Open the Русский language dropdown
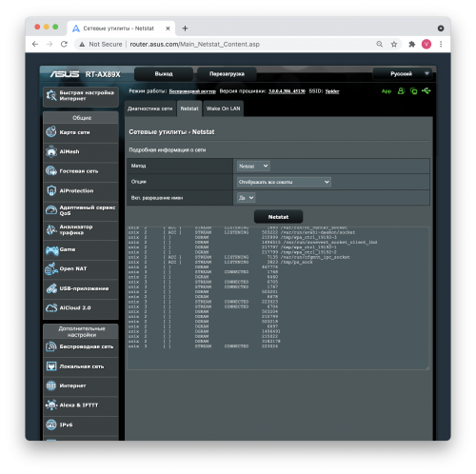Image resolution: width=476 pixels, height=474 pixels. pos(403,74)
